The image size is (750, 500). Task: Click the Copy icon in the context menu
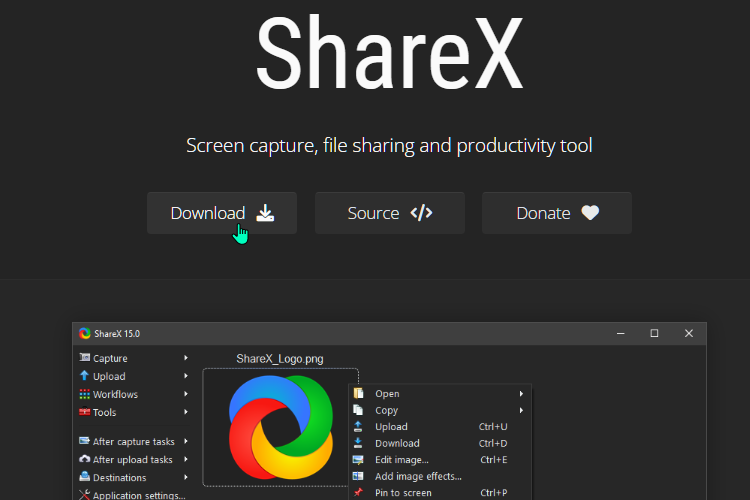358,410
